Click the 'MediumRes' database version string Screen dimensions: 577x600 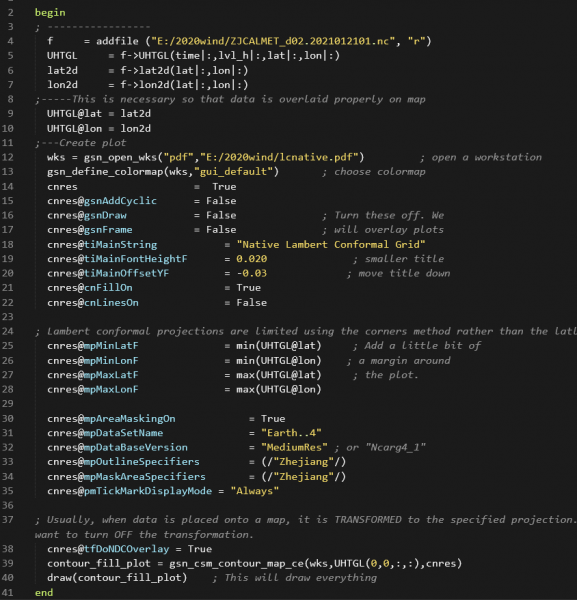pyautogui.click(x=294, y=447)
